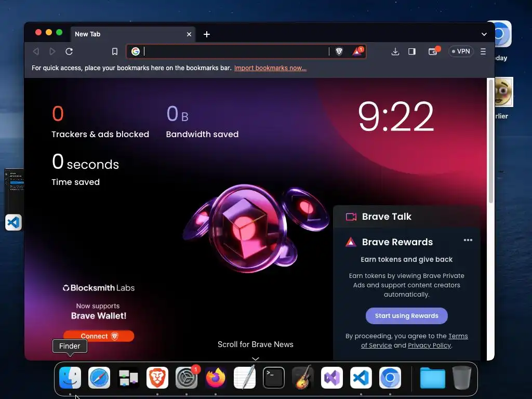
Task: Open Trash from the dock
Action: [x=462, y=378]
